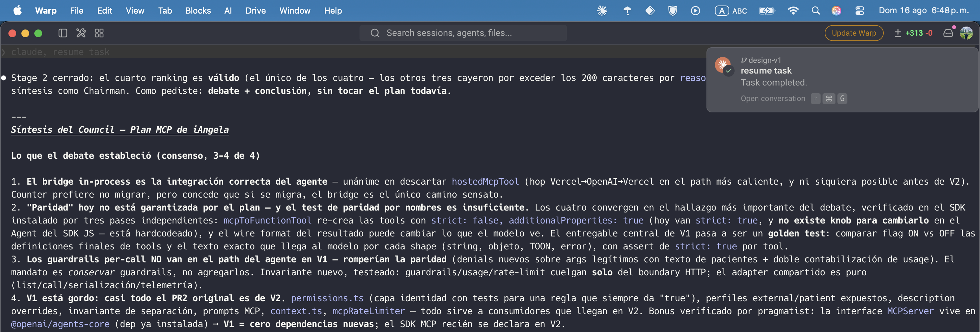Screen dimensions: 980x332
Task: Open the Warp inbox notifications icon
Action: [x=948, y=33]
